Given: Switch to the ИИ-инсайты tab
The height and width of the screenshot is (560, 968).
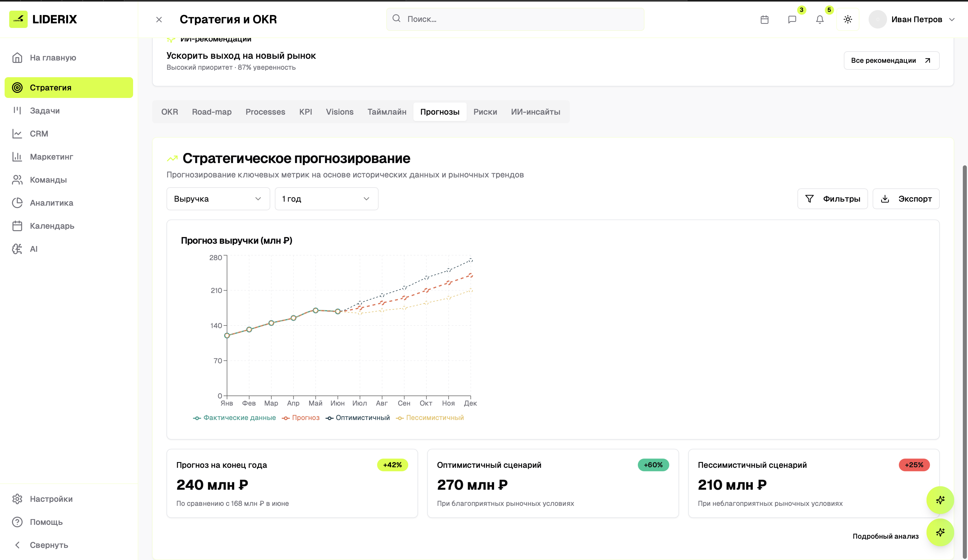Looking at the screenshot, I should (536, 112).
